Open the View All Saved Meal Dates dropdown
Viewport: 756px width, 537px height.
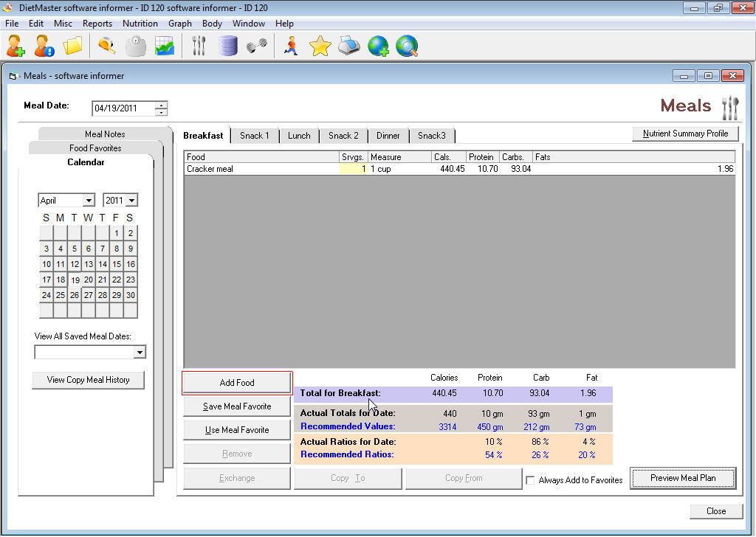point(140,353)
